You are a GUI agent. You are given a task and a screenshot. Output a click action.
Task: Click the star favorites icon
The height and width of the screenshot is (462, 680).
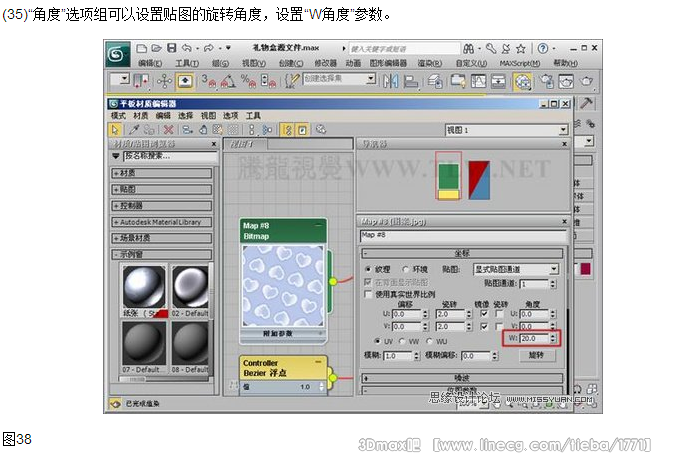(x=521, y=49)
